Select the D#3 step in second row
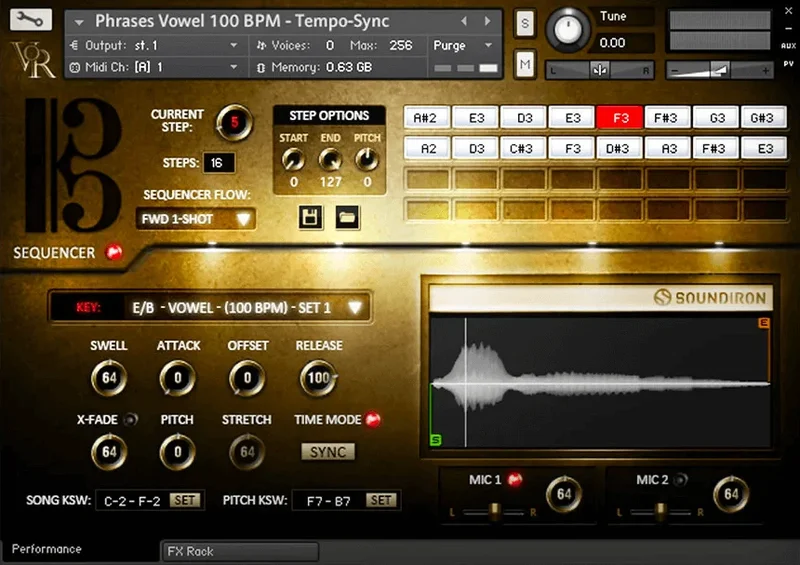The image size is (800, 565). tap(619, 149)
